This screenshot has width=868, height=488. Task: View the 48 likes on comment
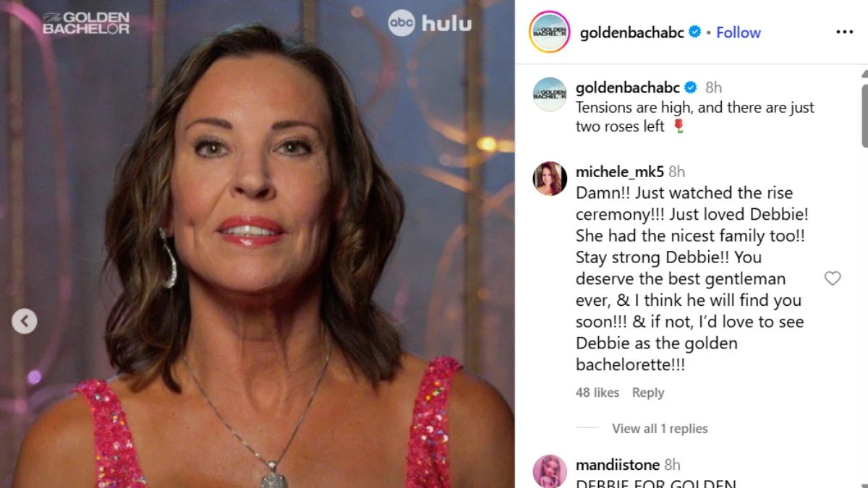coord(597,393)
